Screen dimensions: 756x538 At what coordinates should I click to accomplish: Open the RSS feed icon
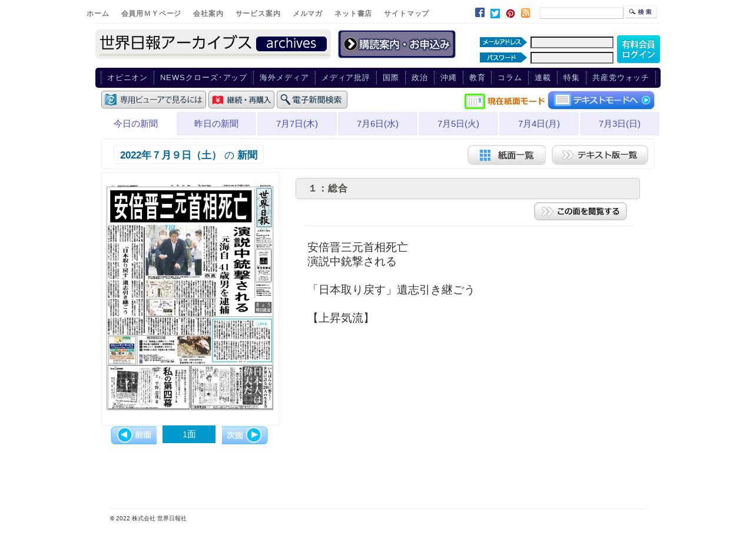(x=526, y=13)
